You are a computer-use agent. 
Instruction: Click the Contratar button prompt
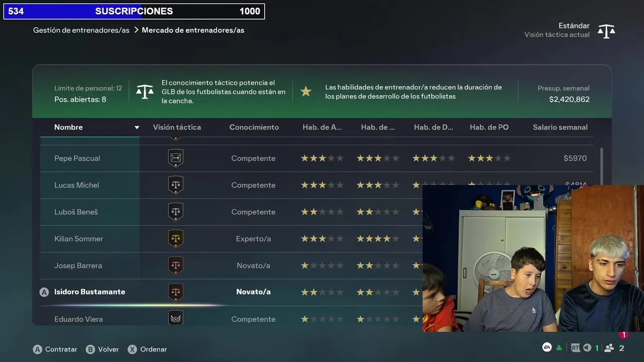pos(55,349)
